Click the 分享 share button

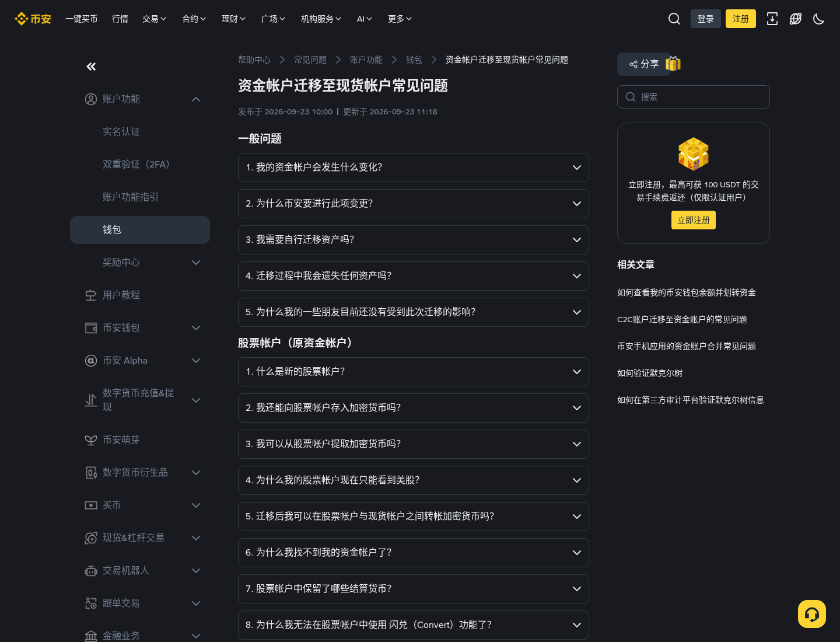pos(644,64)
